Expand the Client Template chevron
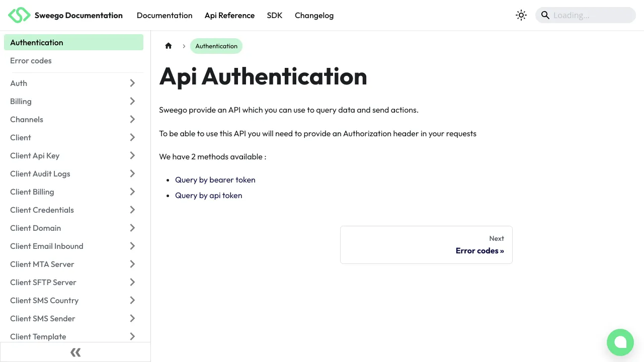The height and width of the screenshot is (362, 644). 132,336
